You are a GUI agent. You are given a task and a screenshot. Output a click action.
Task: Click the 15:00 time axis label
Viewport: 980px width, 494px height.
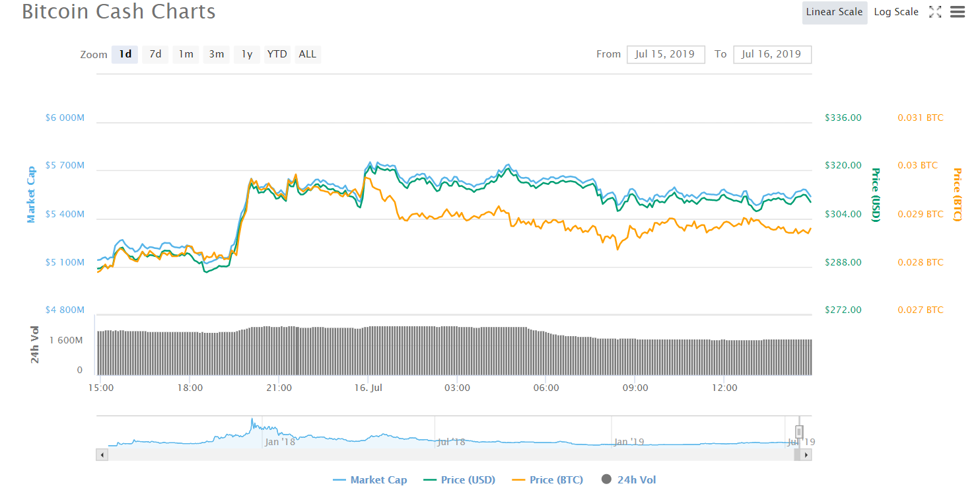click(100, 388)
